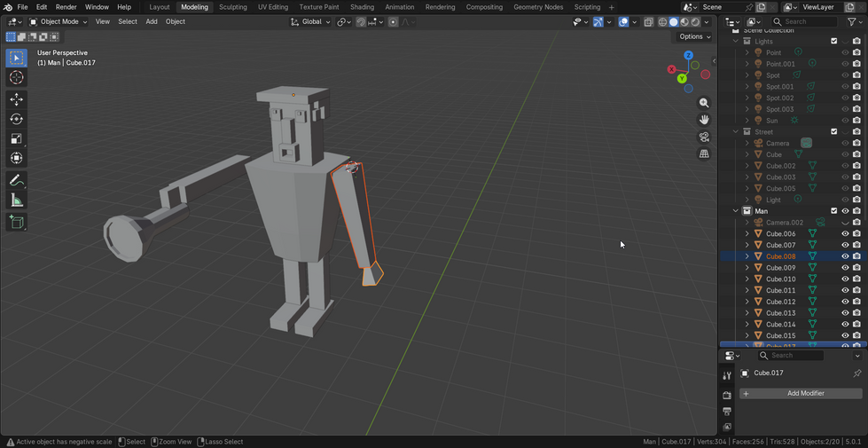Open the Output properties tab
868x448 pixels.
[727, 412]
